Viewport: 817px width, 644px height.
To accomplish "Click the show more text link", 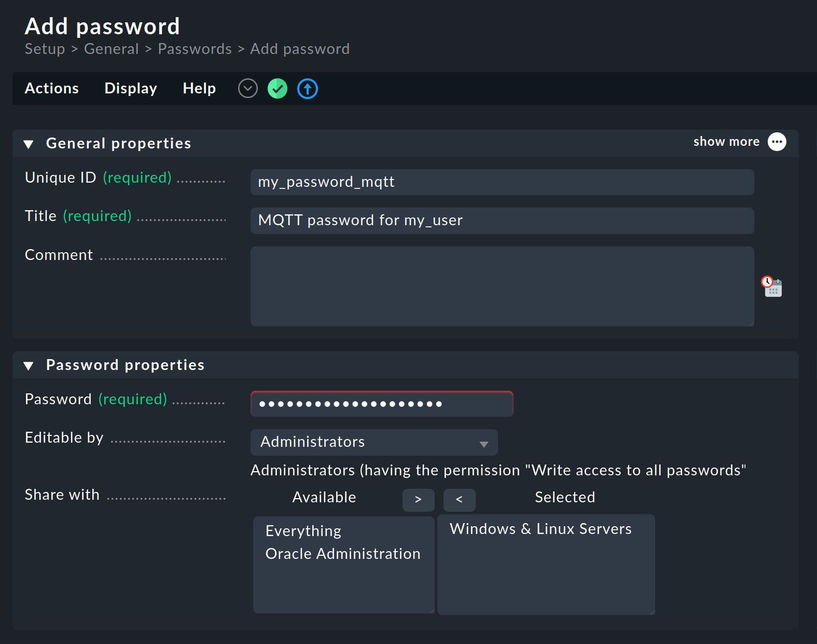I will click(x=726, y=142).
